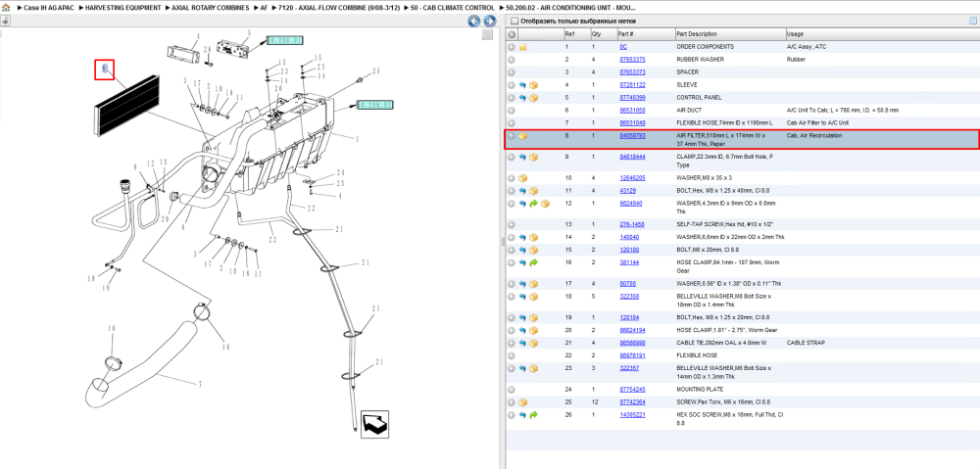Open part number link 87754245
The image size is (980, 469).
632,390
